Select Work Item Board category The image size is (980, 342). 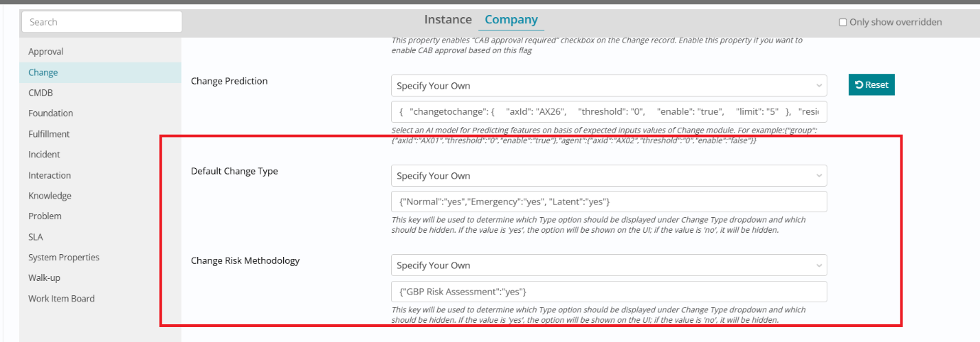[61, 299]
